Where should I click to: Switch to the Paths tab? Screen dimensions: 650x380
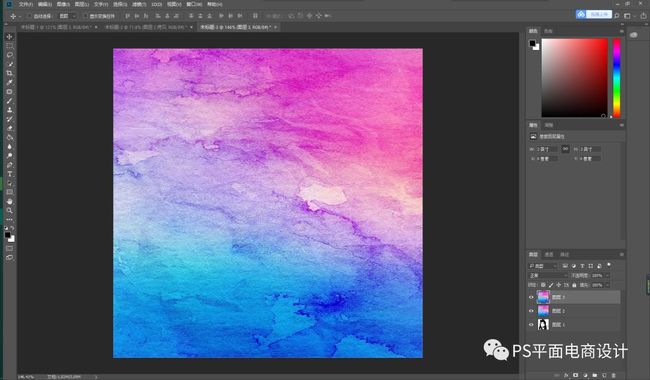coord(565,254)
